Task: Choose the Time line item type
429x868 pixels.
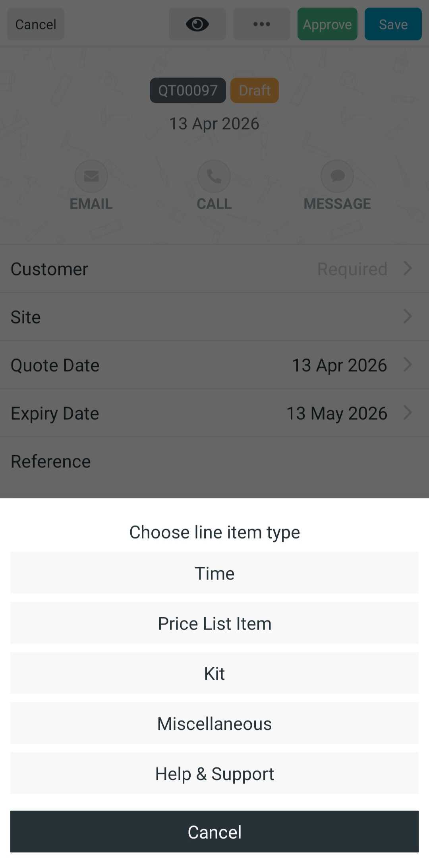Action: coord(214,573)
